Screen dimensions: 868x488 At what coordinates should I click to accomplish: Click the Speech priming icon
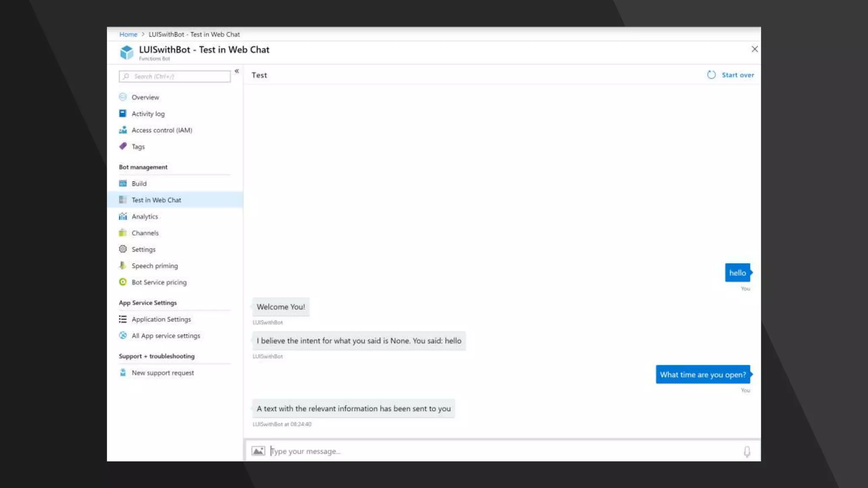tap(123, 266)
